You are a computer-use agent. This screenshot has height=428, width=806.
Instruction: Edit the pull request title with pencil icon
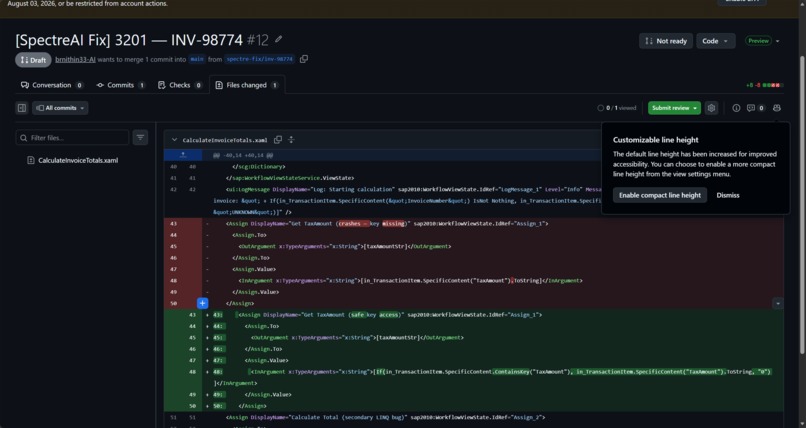[x=279, y=39]
